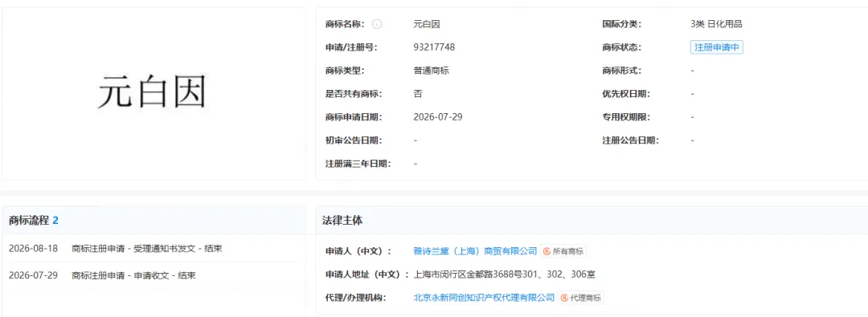Image resolution: width=868 pixels, height=317 pixels.
Task: Click the application date 2026-07-29 value
Action: pyautogui.click(x=437, y=117)
